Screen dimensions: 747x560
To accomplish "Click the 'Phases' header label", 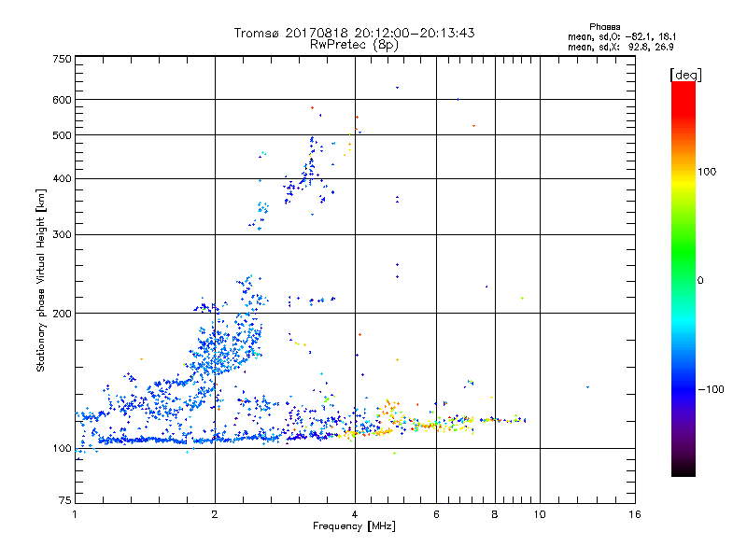I will tap(604, 27).
